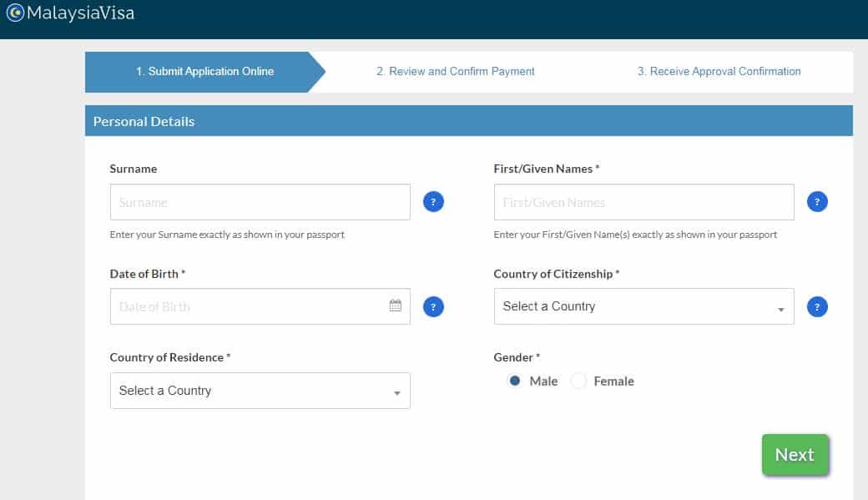Image resolution: width=868 pixels, height=500 pixels.
Task: Open the Country of Residence dropdown
Action: tap(260, 391)
